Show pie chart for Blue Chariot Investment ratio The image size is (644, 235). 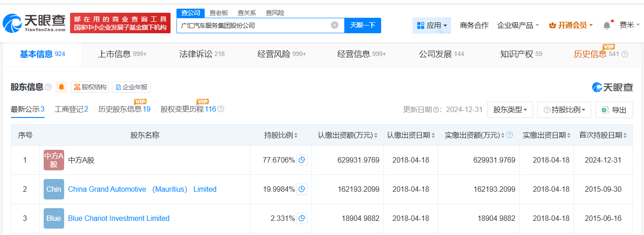tap(302, 218)
